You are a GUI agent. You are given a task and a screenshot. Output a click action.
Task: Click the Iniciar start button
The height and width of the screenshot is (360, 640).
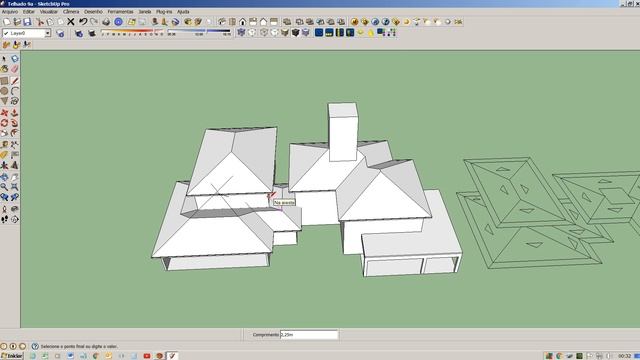[x=12, y=356]
